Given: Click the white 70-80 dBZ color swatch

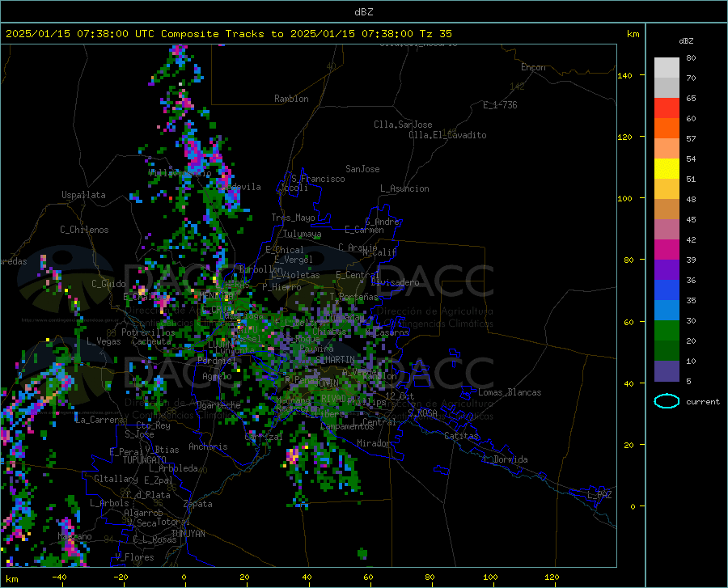Looking at the screenshot, I should 667,68.
